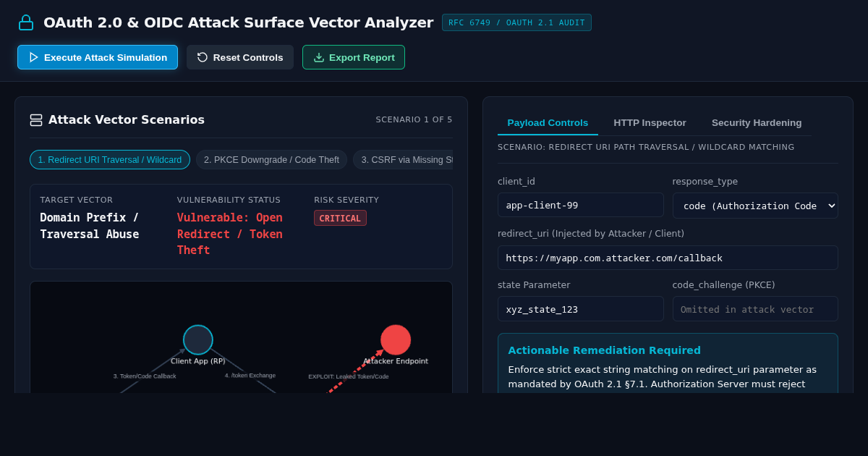Select scenario 2 PKCE Downgrade / Code Theft
Screen dimensions: 868x456
(271, 160)
